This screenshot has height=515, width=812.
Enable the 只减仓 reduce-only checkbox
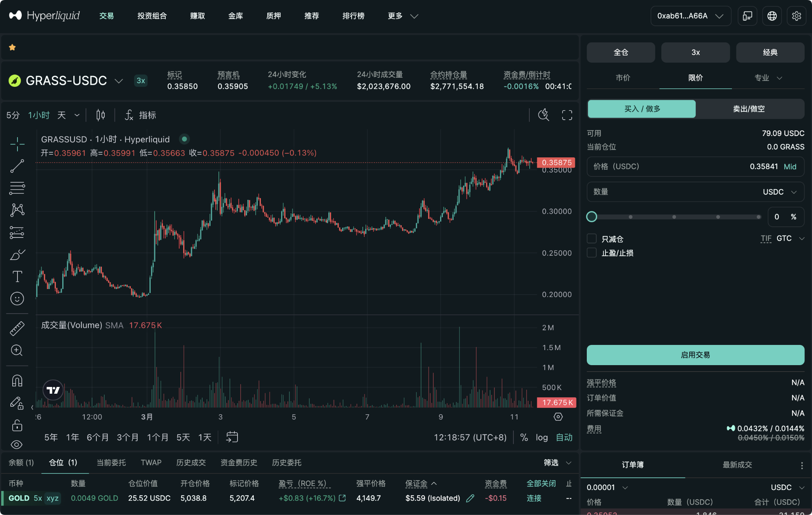coord(592,239)
